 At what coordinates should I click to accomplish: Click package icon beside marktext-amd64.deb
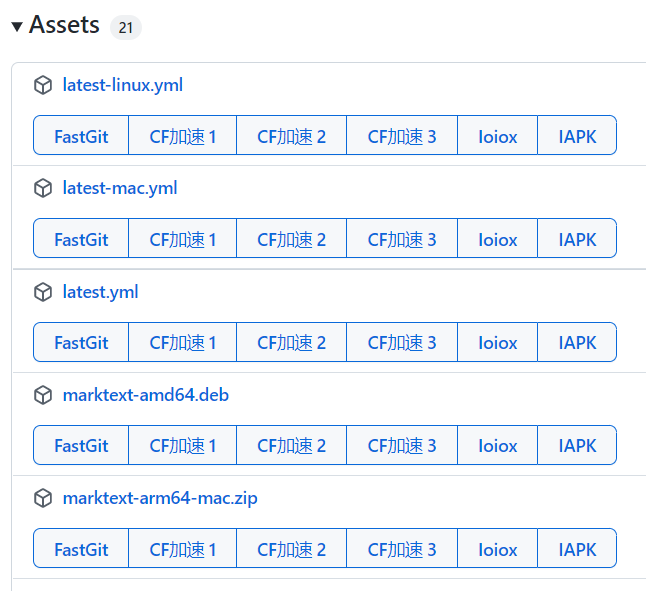[43, 395]
